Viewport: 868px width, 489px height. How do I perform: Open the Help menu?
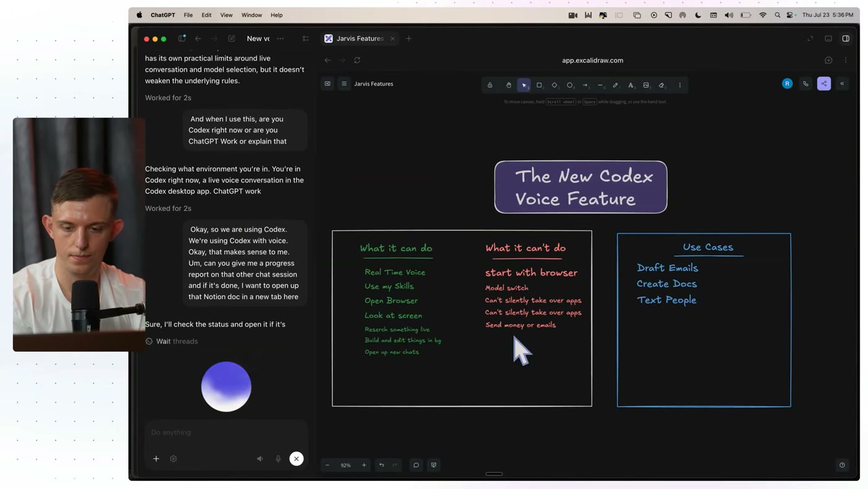click(x=277, y=15)
